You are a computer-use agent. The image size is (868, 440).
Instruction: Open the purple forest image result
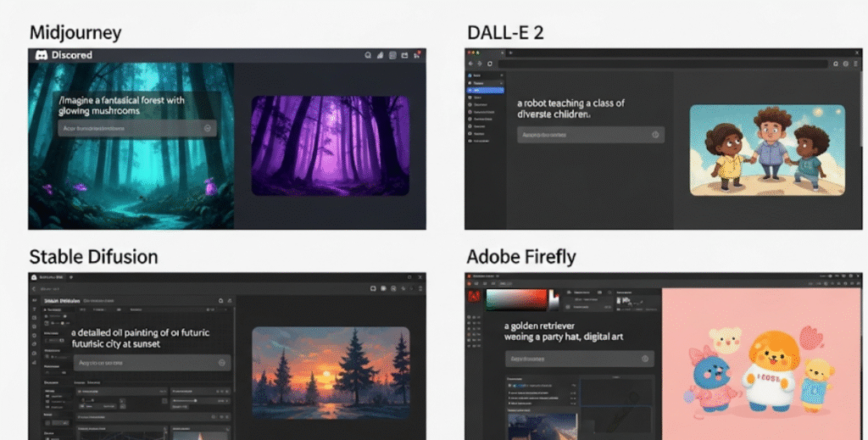pos(331,146)
